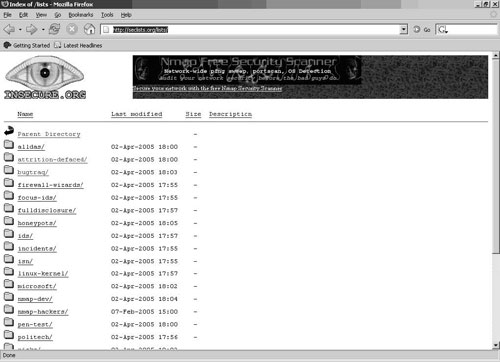Expand the address bar URL dropdown
The height and width of the screenshot is (362, 500).
tap(404, 29)
